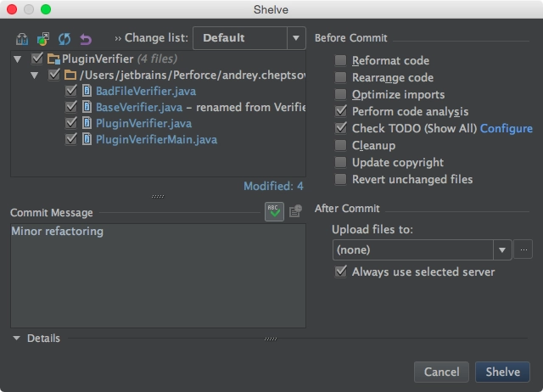This screenshot has width=543, height=392.
Task: Uncheck the PluginVerifier.java file checkbox
Action: pos(71,123)
